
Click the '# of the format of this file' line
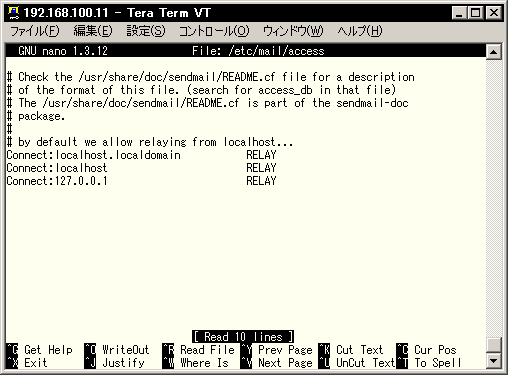click(x=201, y=90)
